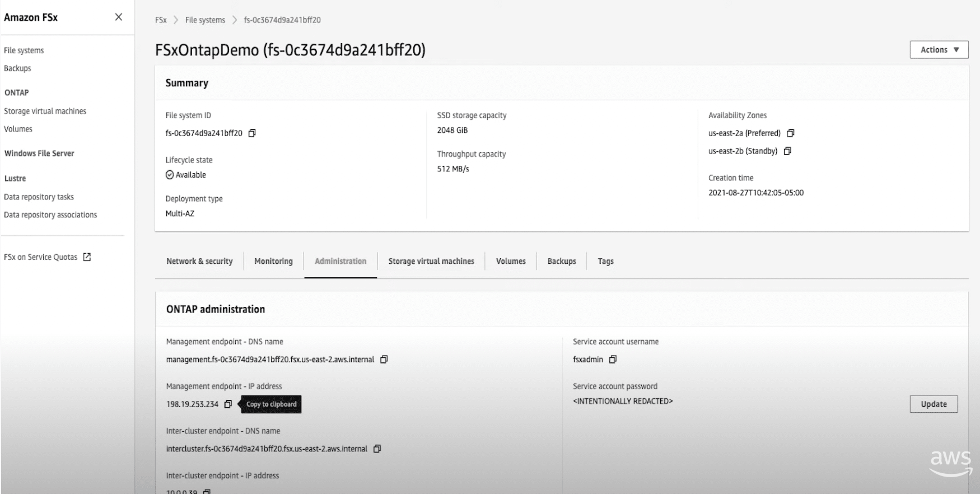The image size is (980, 494).
Task: Open FSx on Service Quotas link
Action: click(40, 257)
